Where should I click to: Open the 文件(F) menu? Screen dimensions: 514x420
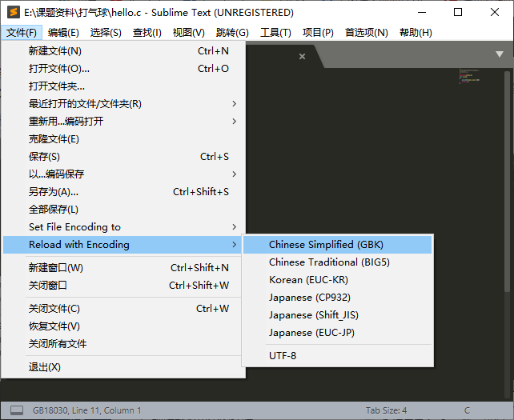click(x=22, y=33)
